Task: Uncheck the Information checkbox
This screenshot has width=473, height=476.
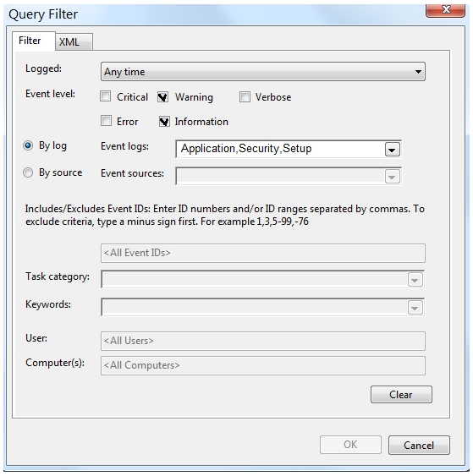Action: coord(164,122)
